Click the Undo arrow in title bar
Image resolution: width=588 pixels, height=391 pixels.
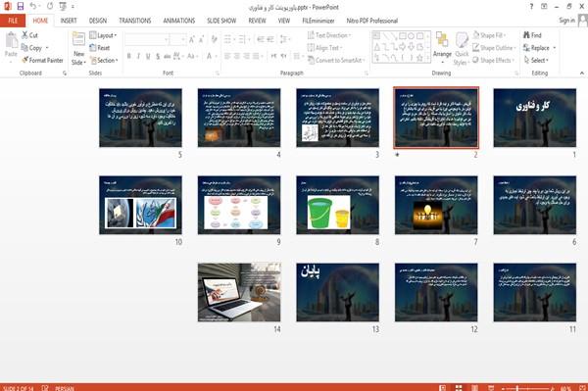point(33,7)
